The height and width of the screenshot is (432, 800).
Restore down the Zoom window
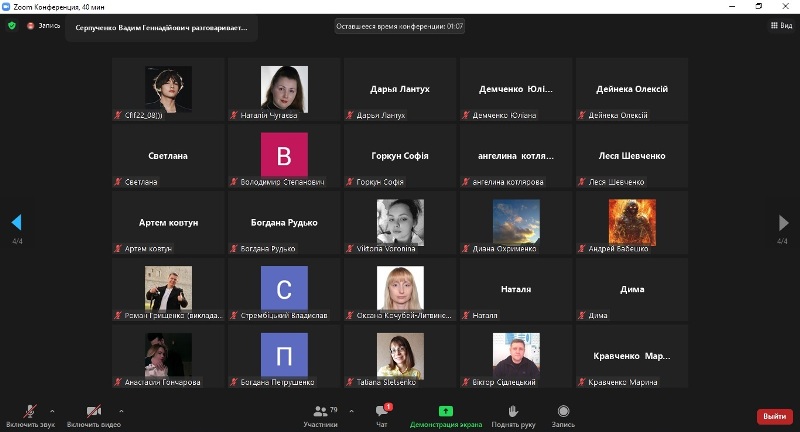coord(759,7)
